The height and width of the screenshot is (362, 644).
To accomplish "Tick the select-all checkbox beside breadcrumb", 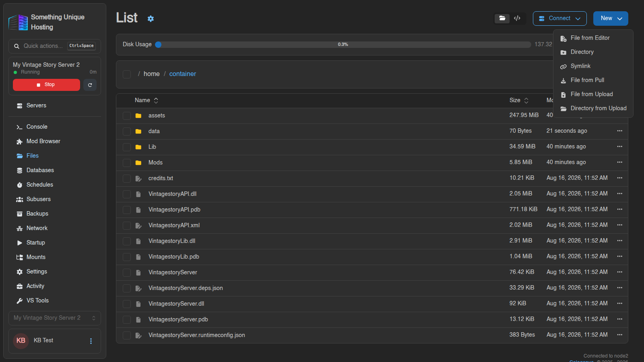I will point(127,74).
